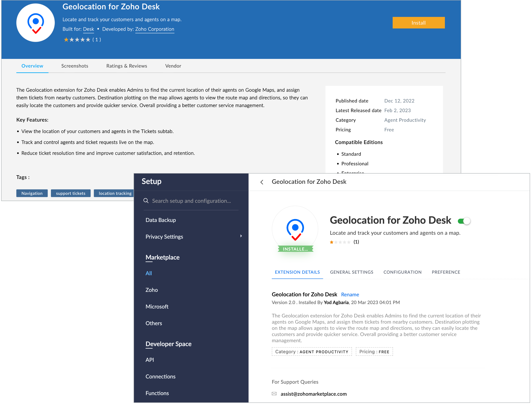Click the Feb 2, 2023 release date
Viewport: 532px width, 404px height.
397,110
